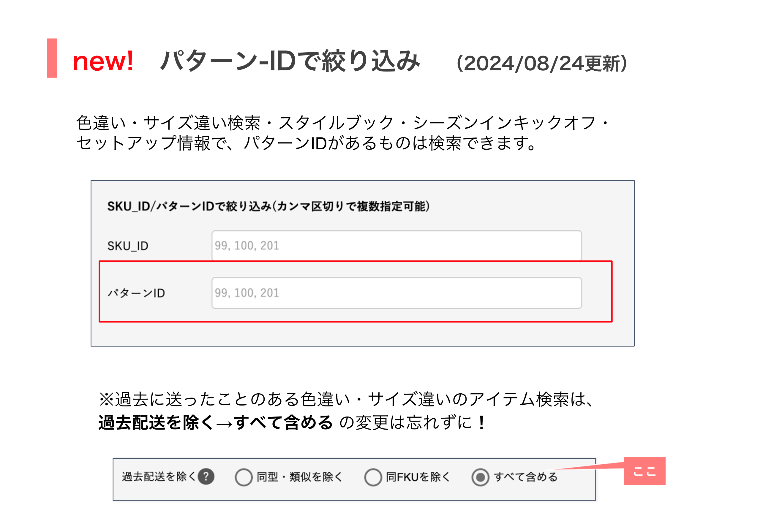Viewport: 771px width, 532px height.
Task: Select the 同FKUを除く radio button
Action: tap(373, 477)
